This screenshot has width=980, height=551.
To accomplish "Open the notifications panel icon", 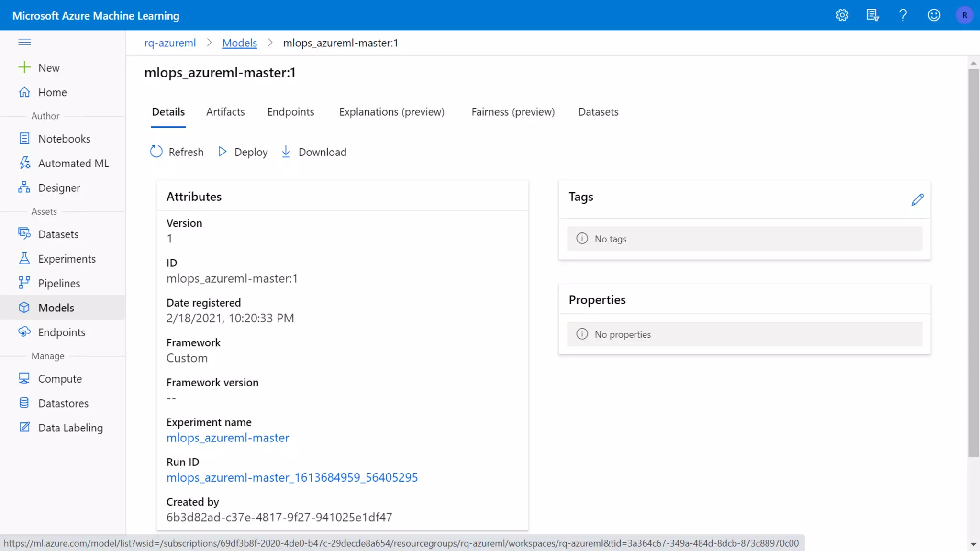I will click(x=872, y=15).
